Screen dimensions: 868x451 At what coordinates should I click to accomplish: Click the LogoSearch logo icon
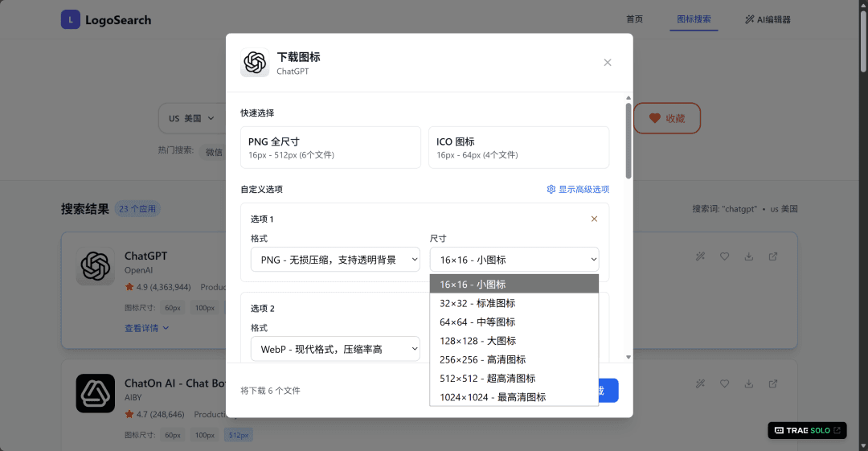point(71,19)
